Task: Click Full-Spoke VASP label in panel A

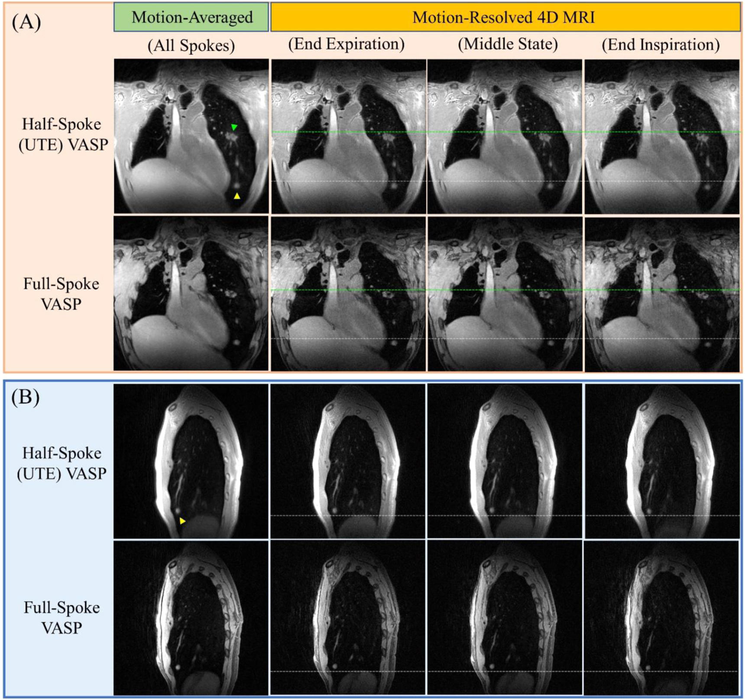Action: [61, 294]
